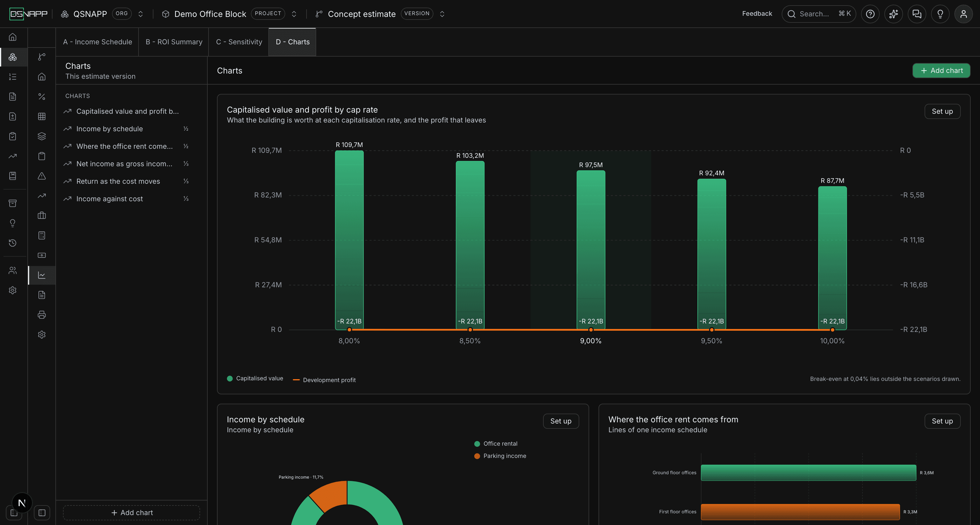Open the users team icon in the far-left sidebar
This screenshot has height=525, width=980.
13,270
